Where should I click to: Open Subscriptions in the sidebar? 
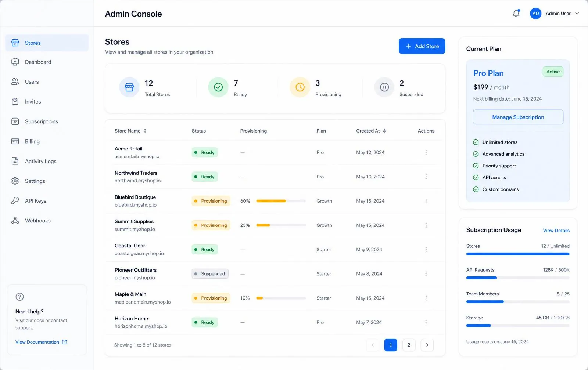[47, 121]
